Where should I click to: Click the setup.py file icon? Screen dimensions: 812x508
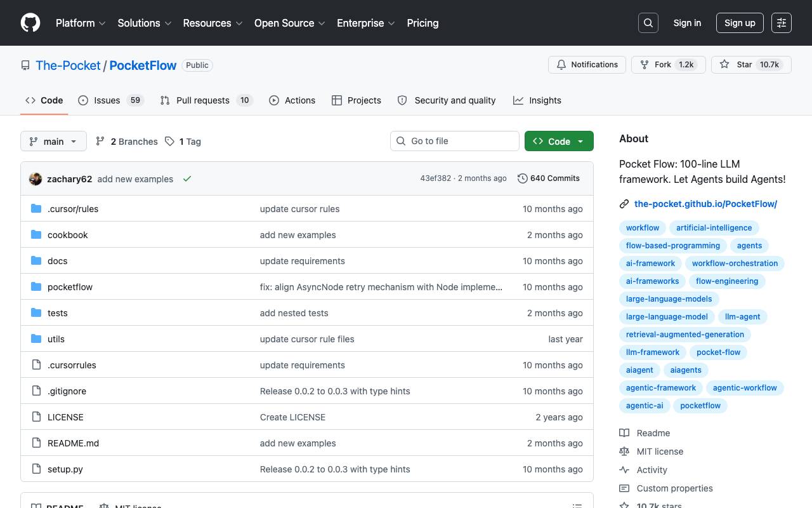[36, 469]
